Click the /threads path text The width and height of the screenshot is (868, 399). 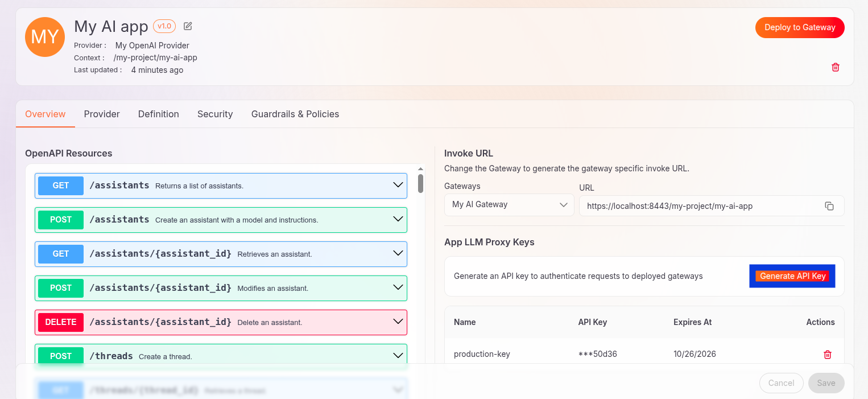click(111, 356)
